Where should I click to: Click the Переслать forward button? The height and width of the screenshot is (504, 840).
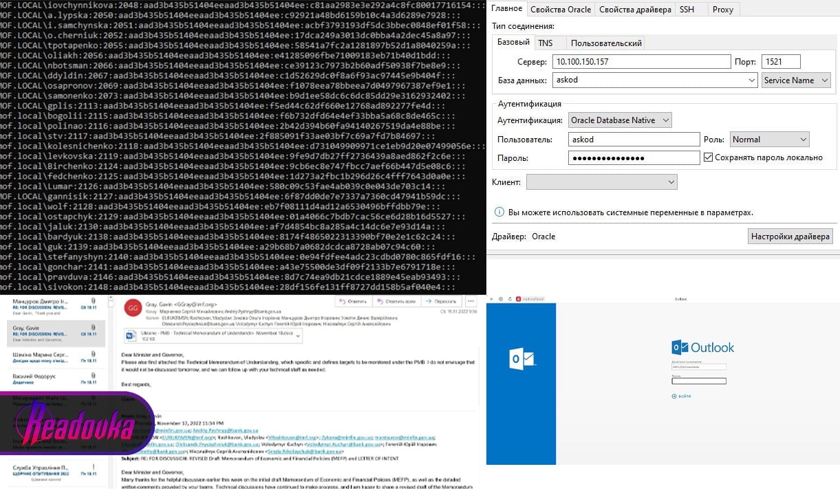[x=442, y=302]
